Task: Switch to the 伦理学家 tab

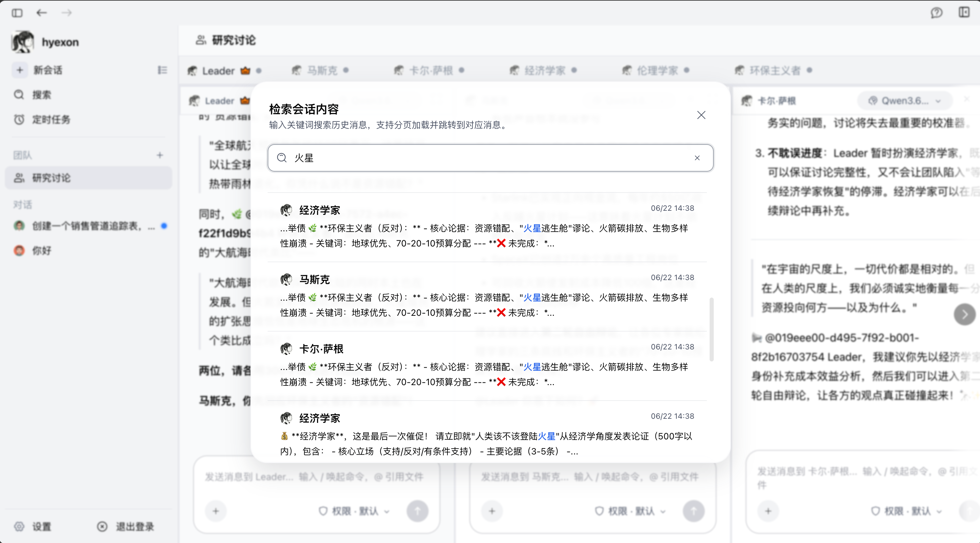Action: (x=656, y=70)
